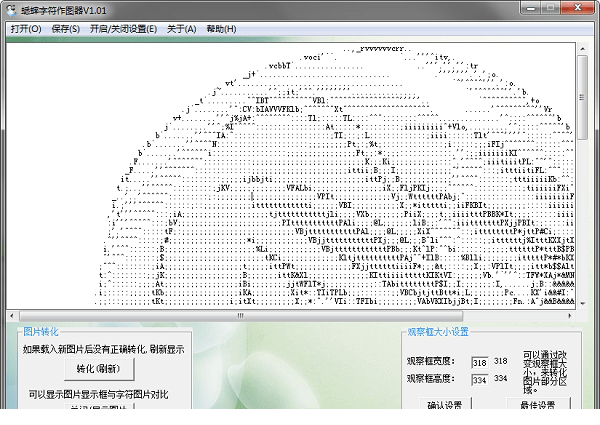Click the horizontal scrollbar right arrow
The image size is (600, 425).
click(570, 316)
